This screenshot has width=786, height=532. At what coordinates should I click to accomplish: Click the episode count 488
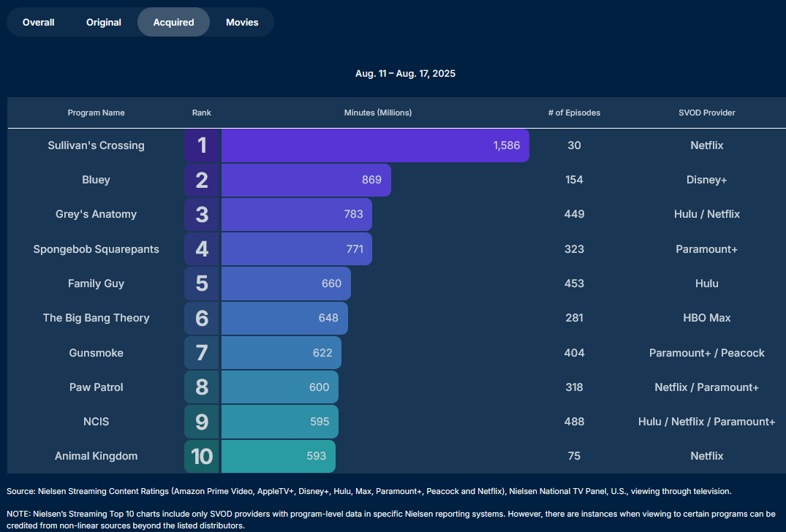coord(574,422)
